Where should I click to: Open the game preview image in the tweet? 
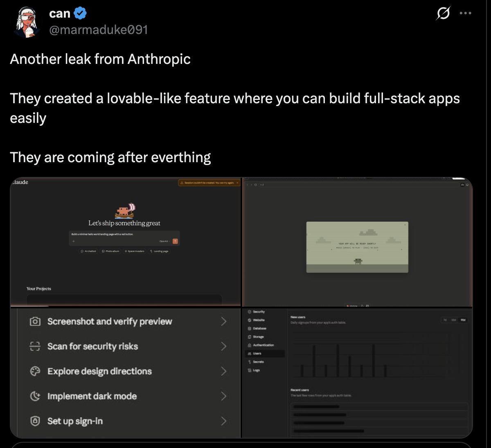(357, 247)
